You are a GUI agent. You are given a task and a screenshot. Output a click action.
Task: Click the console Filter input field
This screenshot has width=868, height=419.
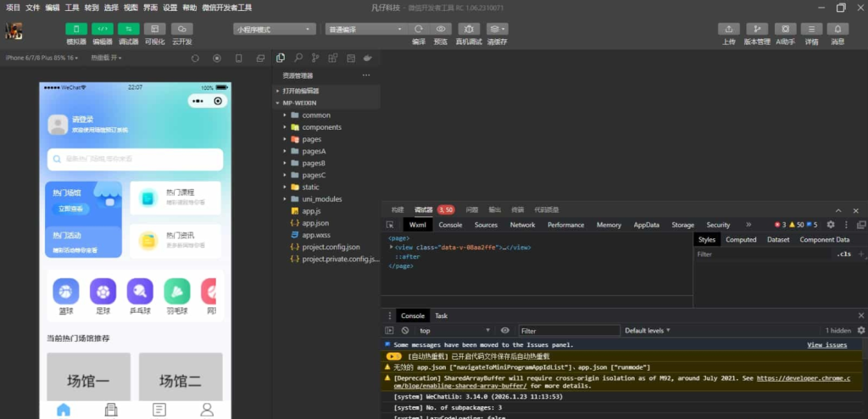pos(569,330)
